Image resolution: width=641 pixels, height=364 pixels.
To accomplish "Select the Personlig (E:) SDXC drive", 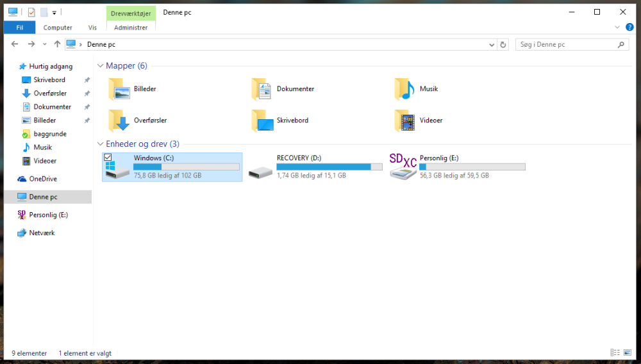I will point(457,167).
